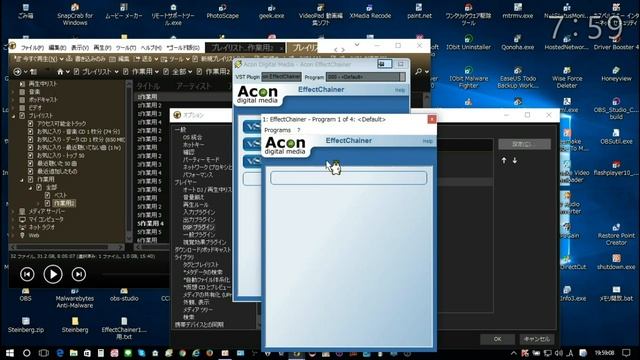Image resolution: width=640 pixels, height=360 pixels.
Task: Click 書き込みのみ toolbar button
Action: click(x=86, y=59)
